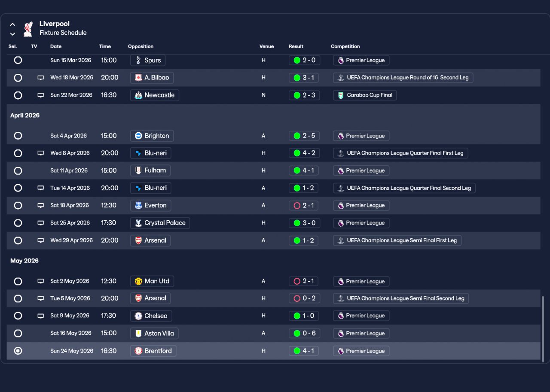Open UEFA Champions League Quarter Final Second Leg

(404, 188)
